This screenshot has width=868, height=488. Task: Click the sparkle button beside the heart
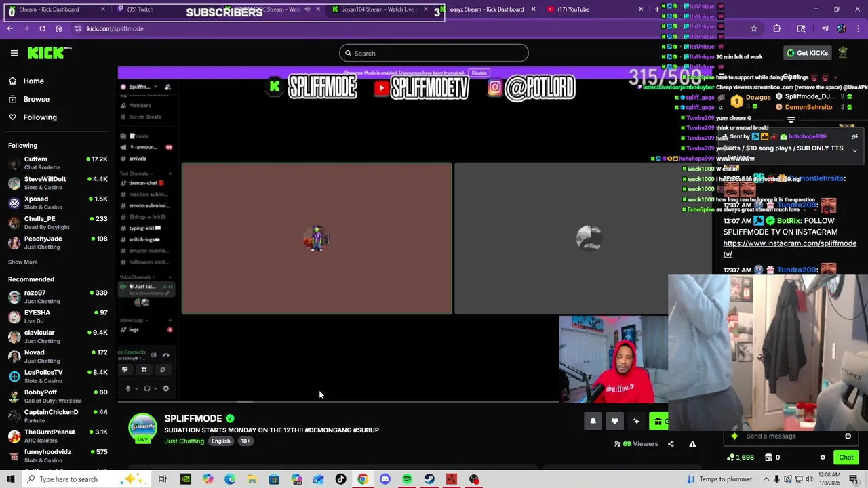pos(636,421)
